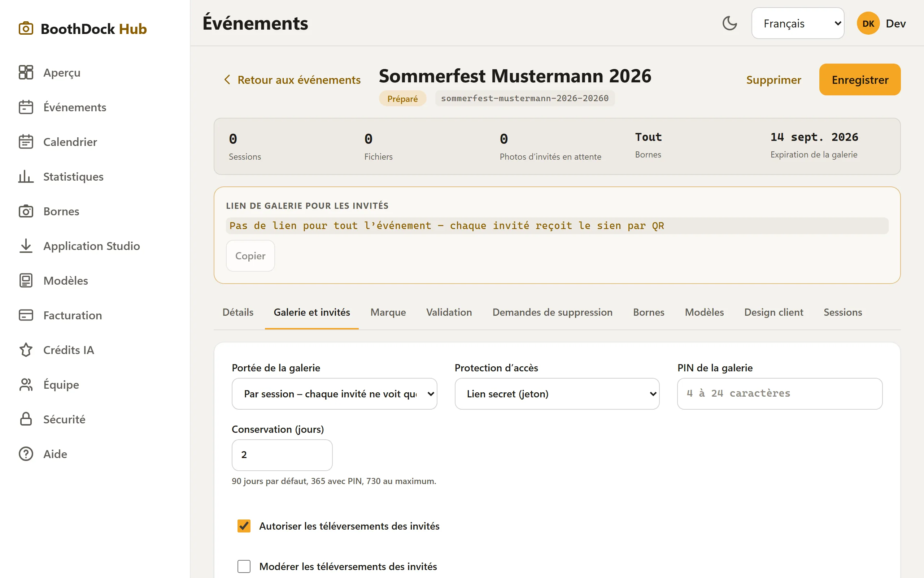Click the gallery link text about QR
This screenshot has height=578, width=924.
(x=447, y=225)
